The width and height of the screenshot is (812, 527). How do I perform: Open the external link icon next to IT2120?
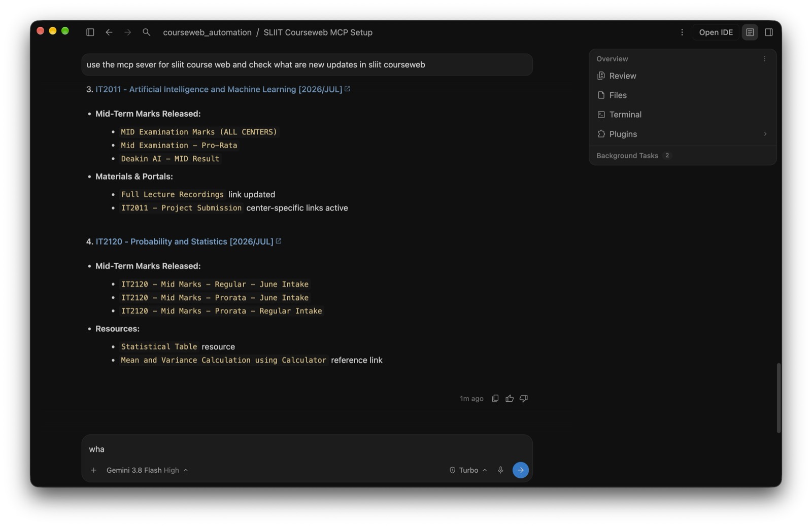(279, 241)
